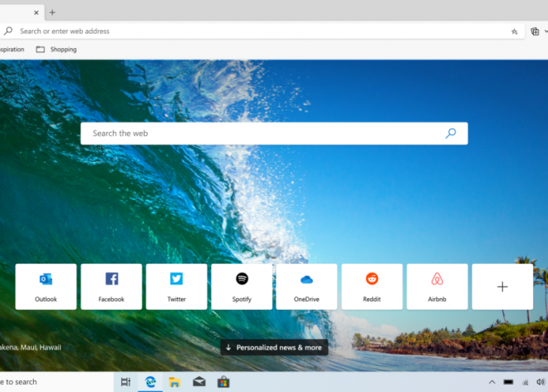Image resolution: width=548 pixels, height=392 pixels.
Task: Open the network status icon
Action: point(526,382)
